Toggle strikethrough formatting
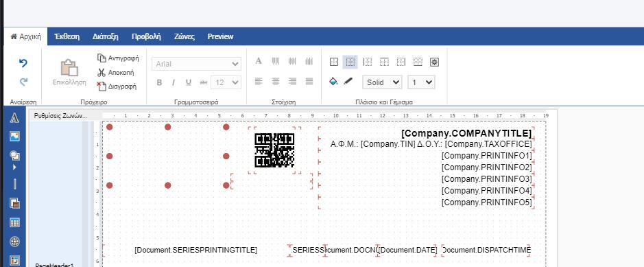This screenshot has width=644, height=267. (203, 82)
